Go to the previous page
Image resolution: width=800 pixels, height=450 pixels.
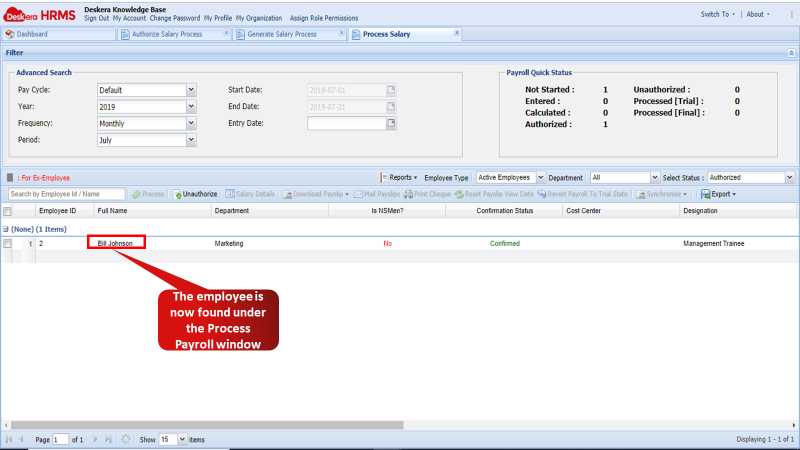(x=21, y=439)
